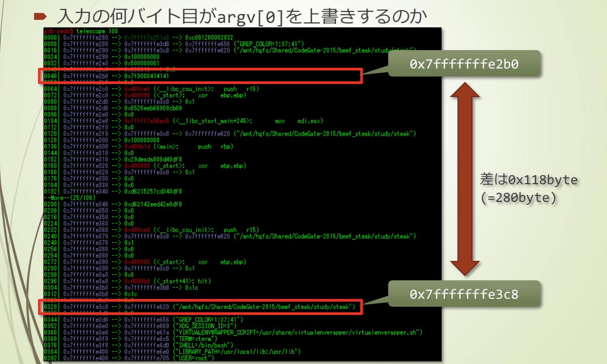Select the slide title about argv[0] overwrite
607x364 pixels.
(242, 17)
